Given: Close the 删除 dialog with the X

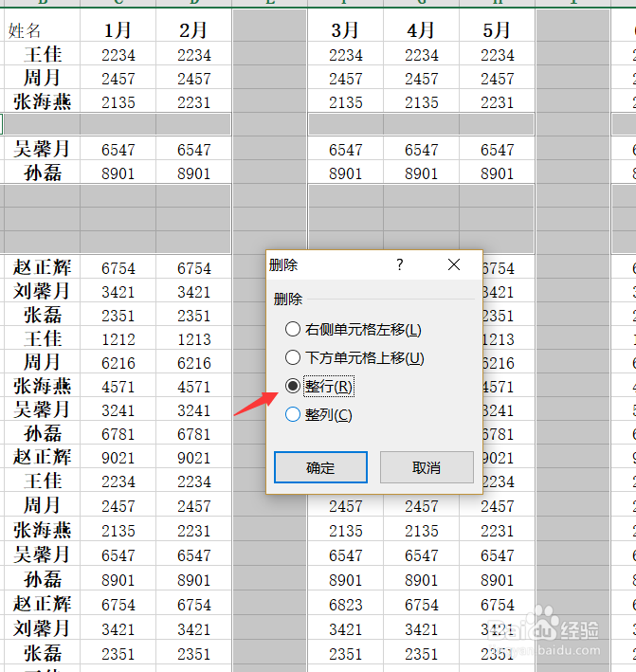Looking at the screenshot, I should point(454,264).
